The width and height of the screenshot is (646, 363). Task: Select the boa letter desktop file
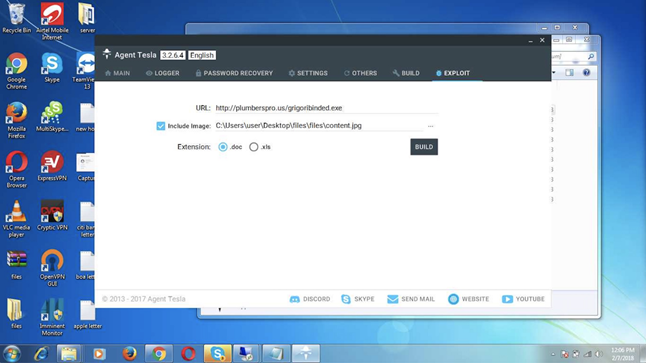pyautogui.click(x=86, y=265)
